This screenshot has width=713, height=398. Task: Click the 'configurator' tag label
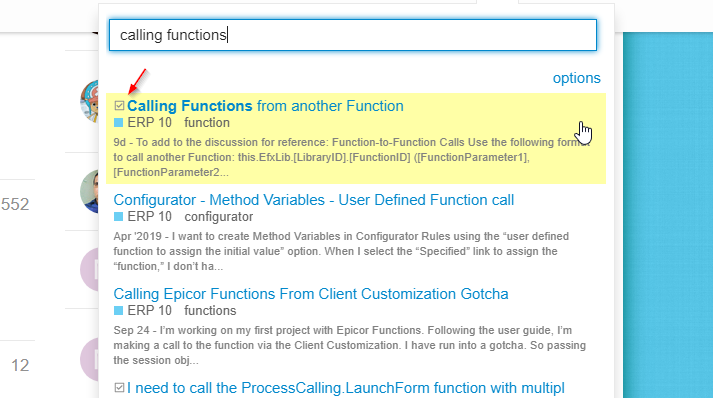point(219,217)
